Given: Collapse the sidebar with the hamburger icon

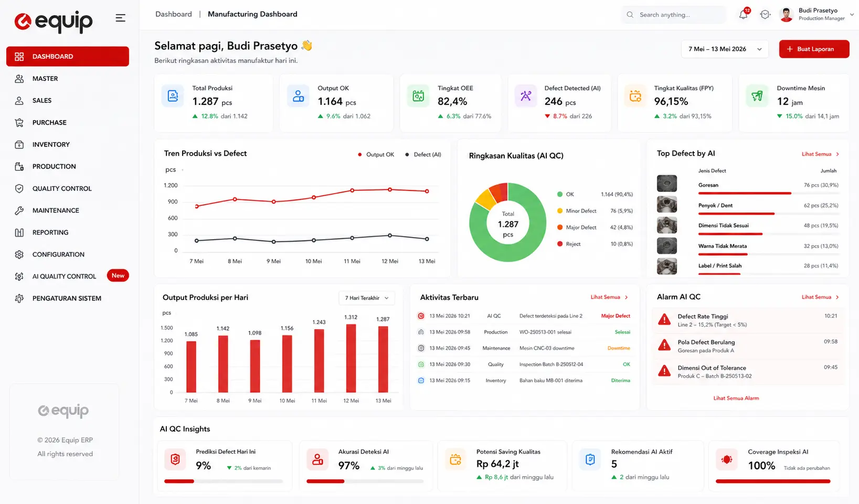Looking at the screenshot, I should coord(120,18).
